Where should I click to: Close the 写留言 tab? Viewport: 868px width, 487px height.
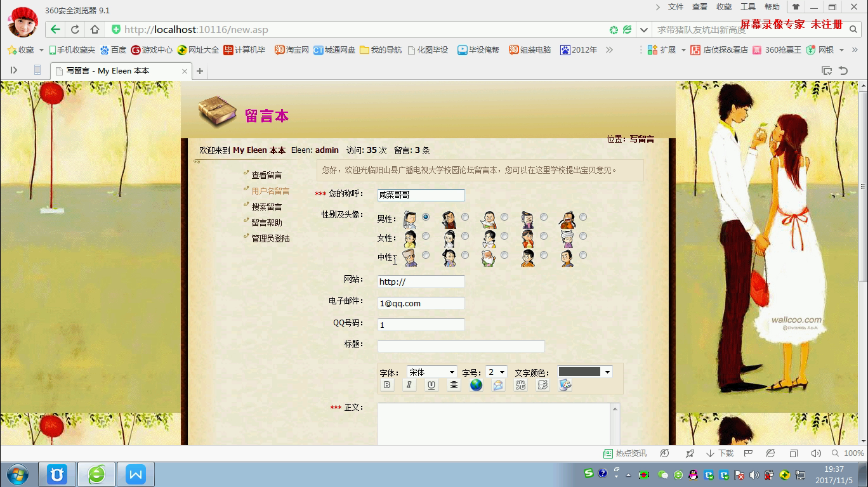[185, 71]
